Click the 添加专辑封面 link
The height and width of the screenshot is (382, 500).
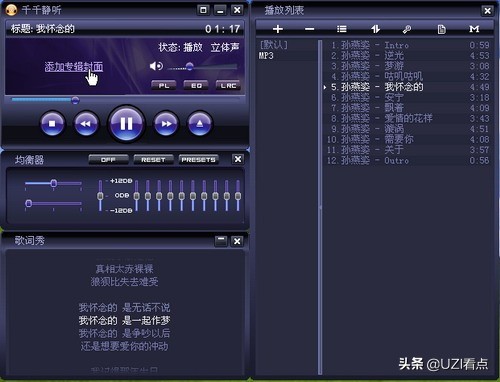(74, 67)
